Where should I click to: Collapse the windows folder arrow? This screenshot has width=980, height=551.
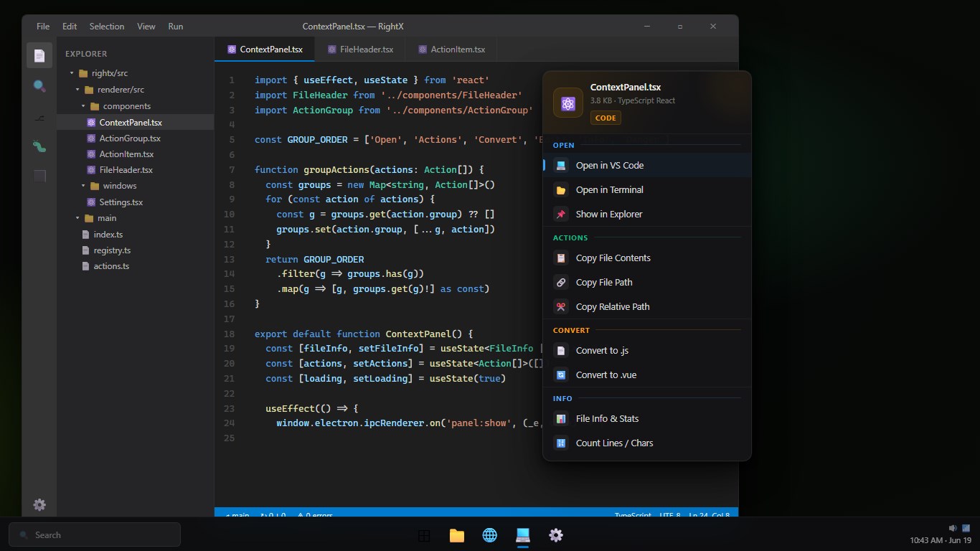pyautogui.click(x=84, y=186)
